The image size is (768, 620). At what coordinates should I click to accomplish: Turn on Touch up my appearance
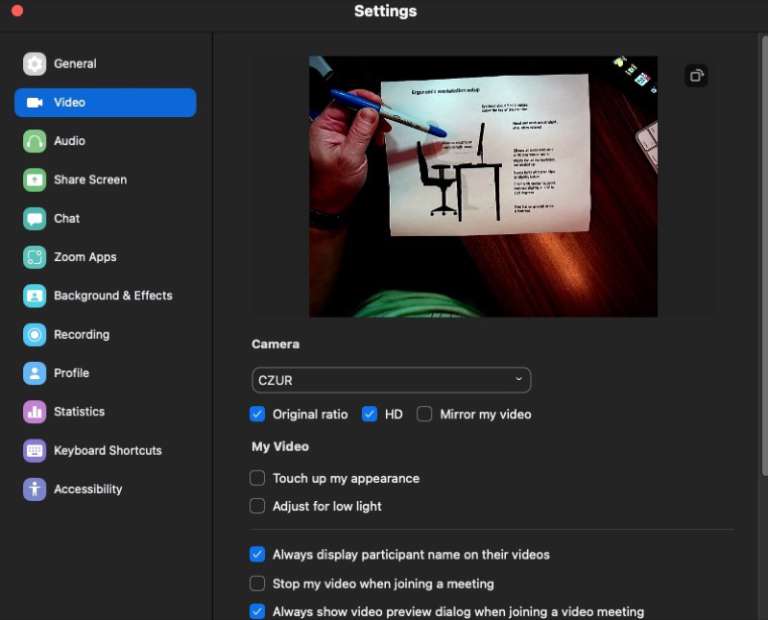coord(258,478)
